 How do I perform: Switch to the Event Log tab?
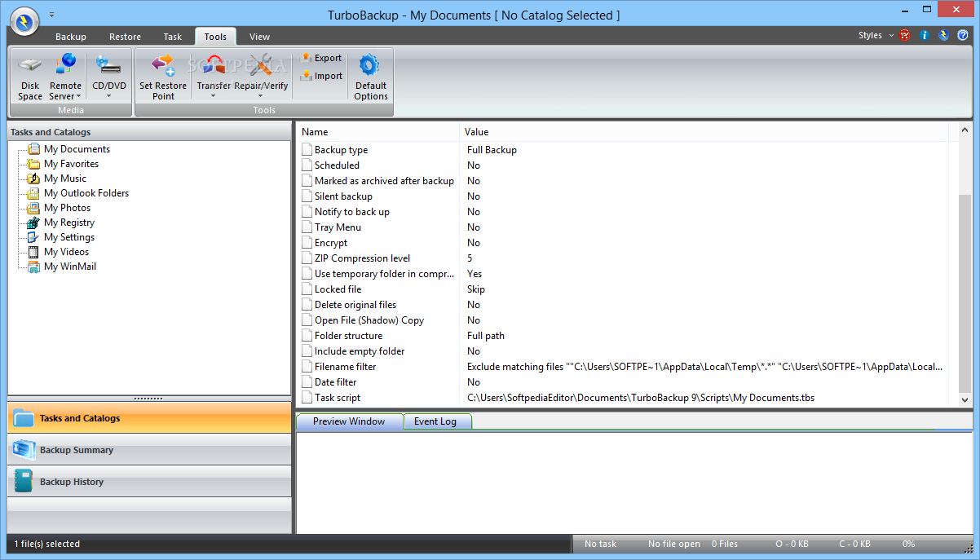click(435, 421)
